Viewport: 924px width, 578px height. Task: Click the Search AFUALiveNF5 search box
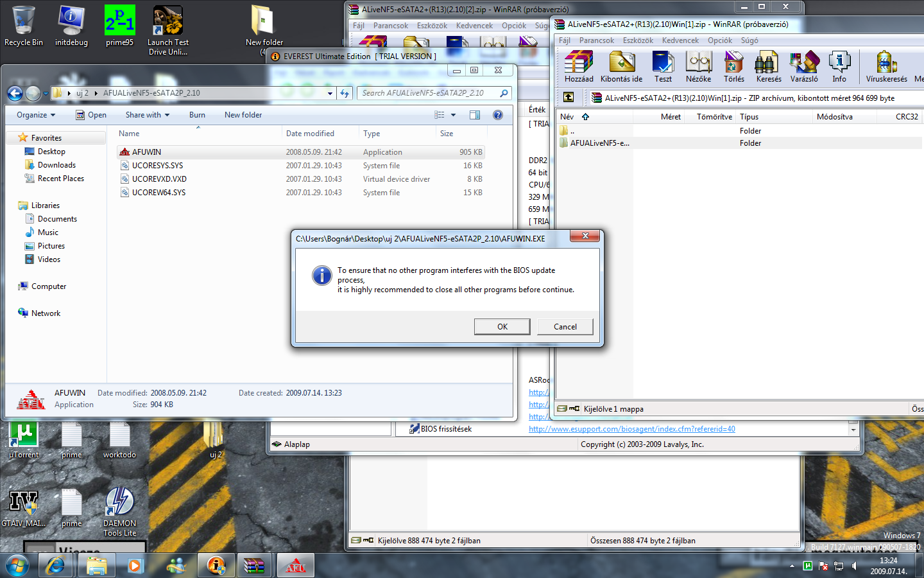pyautogui.click(x=435, y=93)
